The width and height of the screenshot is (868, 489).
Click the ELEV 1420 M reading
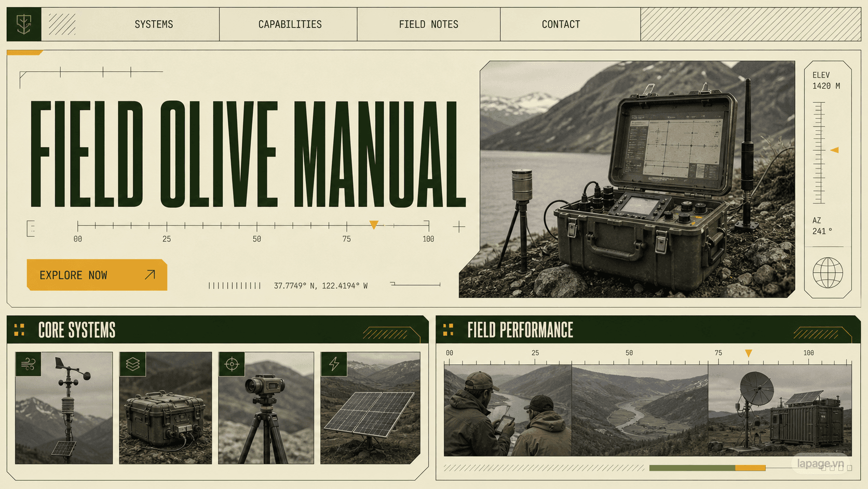(x=826, y=81)
